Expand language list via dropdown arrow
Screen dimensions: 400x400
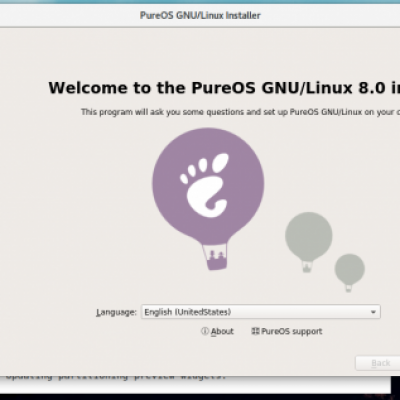[x=373, y=312]
